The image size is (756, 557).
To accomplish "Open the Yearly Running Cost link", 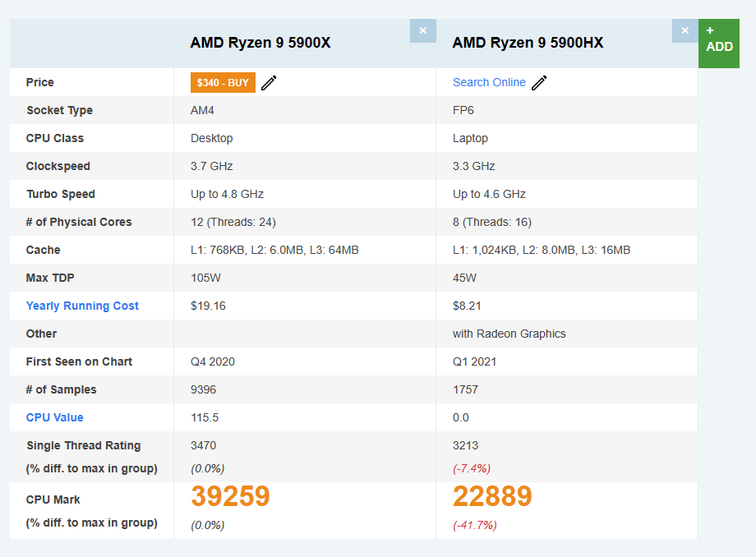I will 82,306.
